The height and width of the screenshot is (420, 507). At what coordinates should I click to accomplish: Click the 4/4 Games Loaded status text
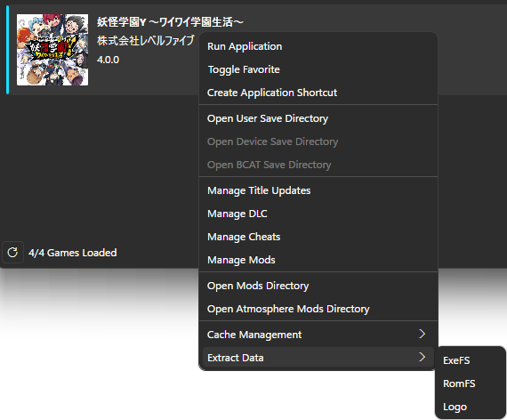point(72,253)
